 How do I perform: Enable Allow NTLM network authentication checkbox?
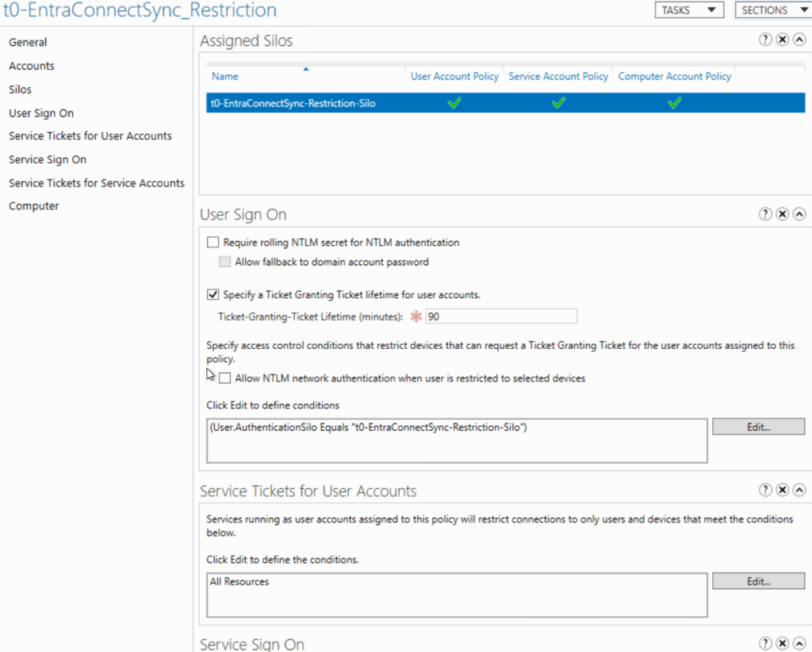(225, 378)
